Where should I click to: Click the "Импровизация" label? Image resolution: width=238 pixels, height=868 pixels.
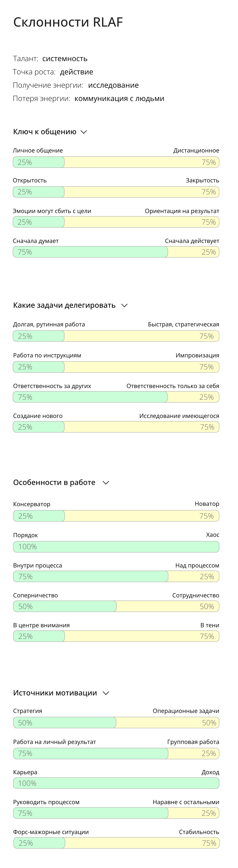click(197, 356)
